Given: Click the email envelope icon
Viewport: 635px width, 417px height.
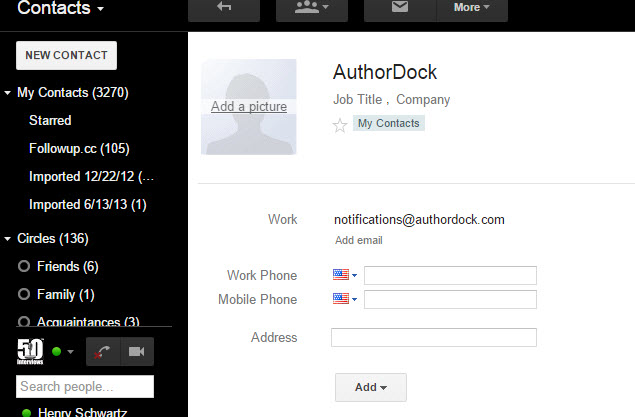Looking at the screenshot, I should tap(400, 8).
